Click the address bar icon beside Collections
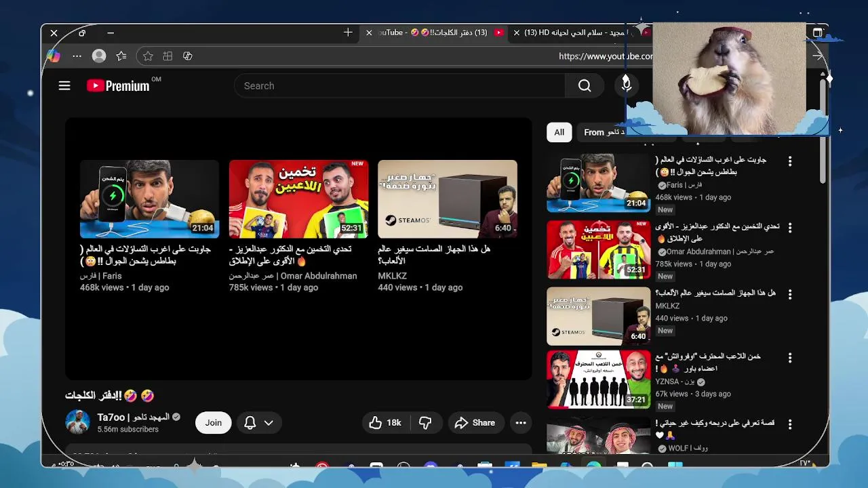The image size is (868, 488). click(x=188, y=56)
